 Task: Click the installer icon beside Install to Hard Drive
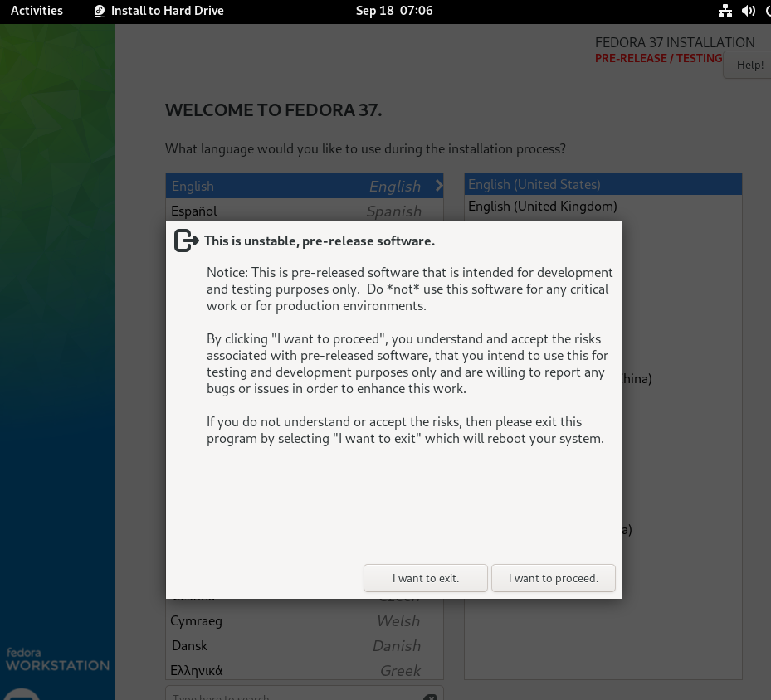(100, 11)
